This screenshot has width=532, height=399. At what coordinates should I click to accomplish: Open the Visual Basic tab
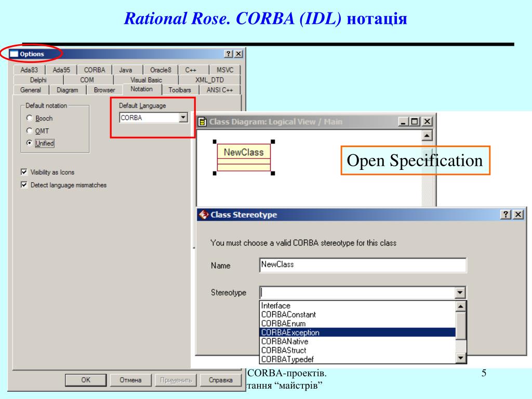coord(146,80)
